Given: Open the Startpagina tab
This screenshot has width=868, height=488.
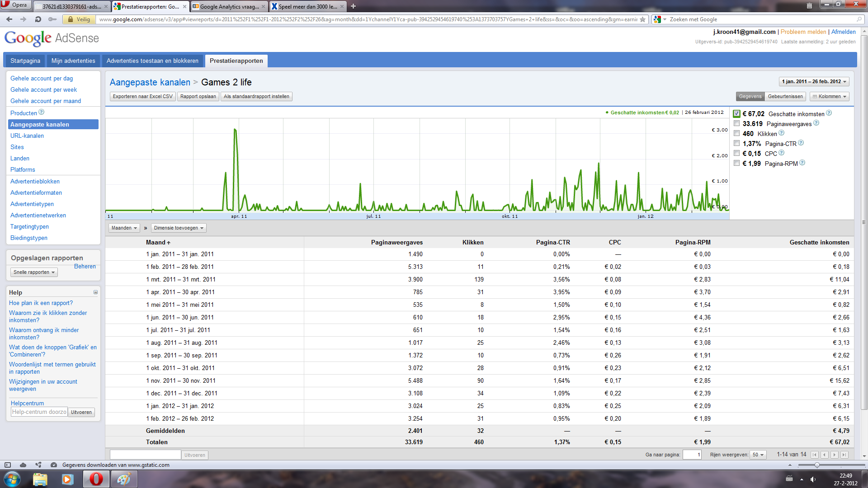Looking at the screenshot, I should [25, 61].
